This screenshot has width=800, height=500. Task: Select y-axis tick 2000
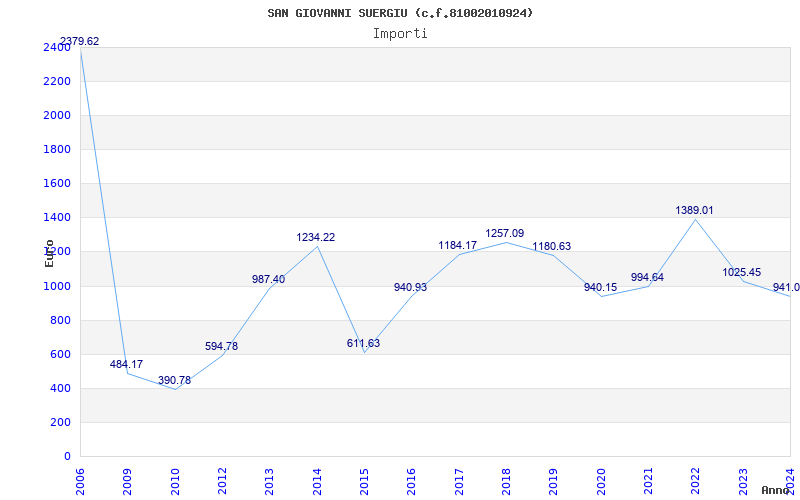click(55, 116)
